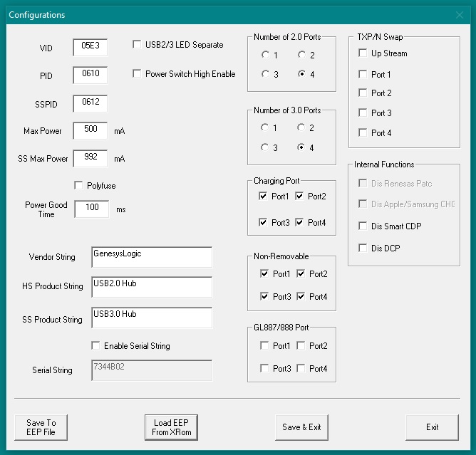
Task: Enable the Polyfuse checkbox
Action: click(x=78, y=185)
